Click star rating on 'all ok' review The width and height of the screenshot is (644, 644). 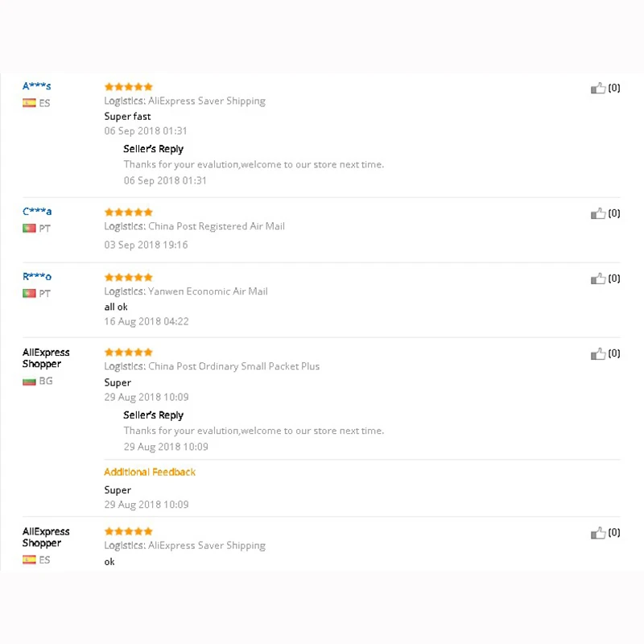point(129,278)
